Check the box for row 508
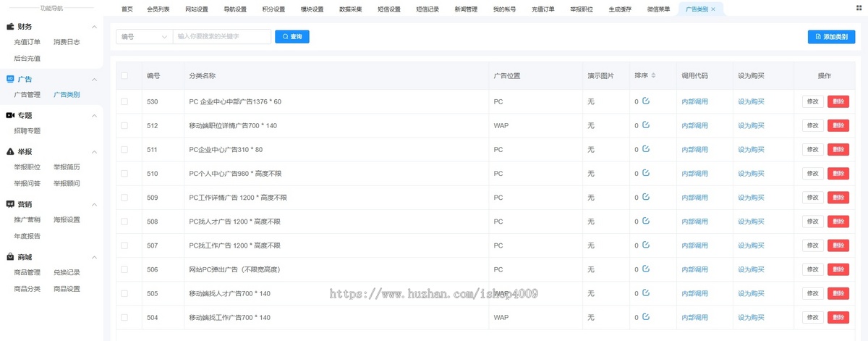The width and height of the screenshot is (868, 341). pyautogui.click(x=124, y=222)
